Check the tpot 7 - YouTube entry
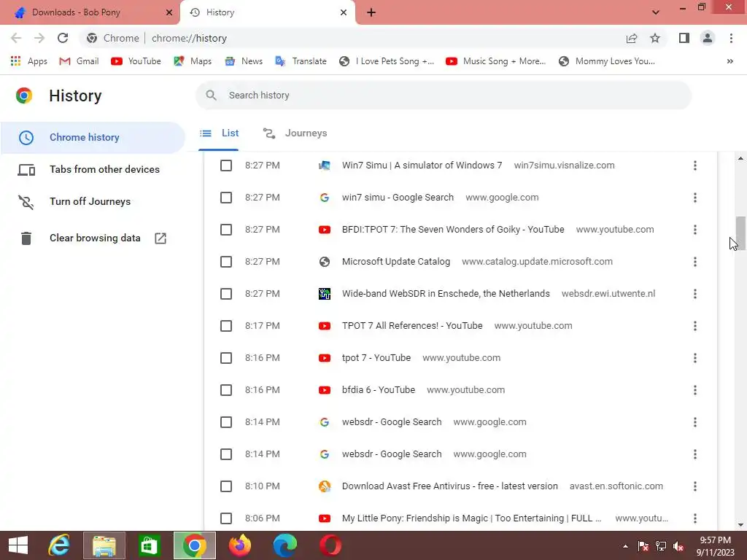 click(x=226, y=357)
